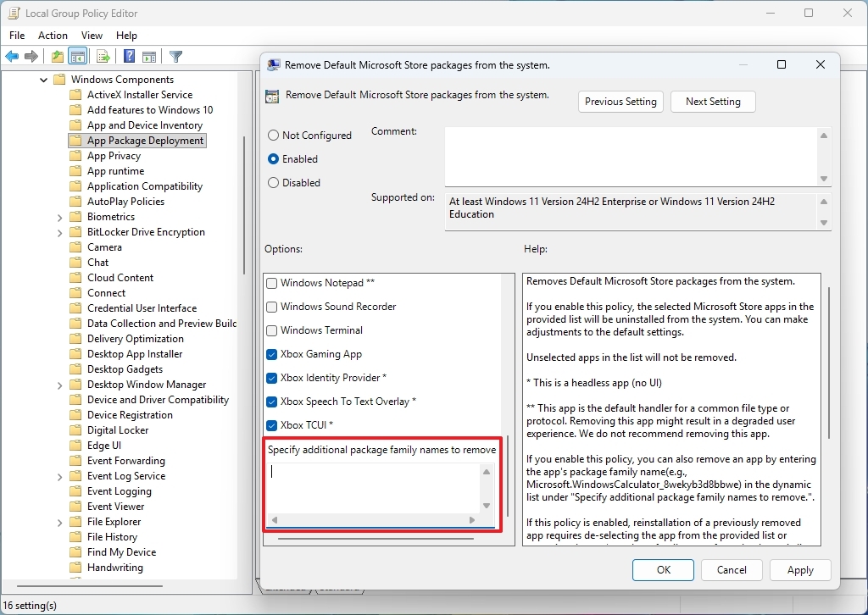
Task: Enable the Windows Notepad checkbox
Action: 273,283
